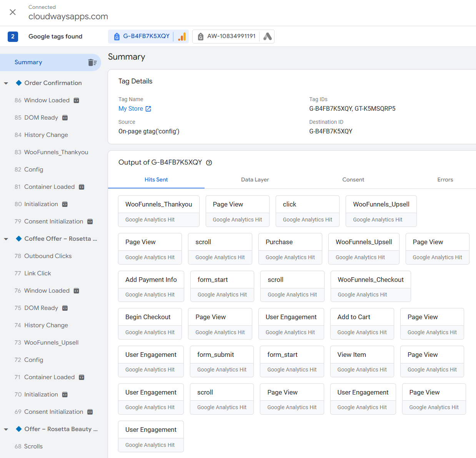Click the Google tag icon on G-B4FB7K5XQY chip

tap(117, 37)
